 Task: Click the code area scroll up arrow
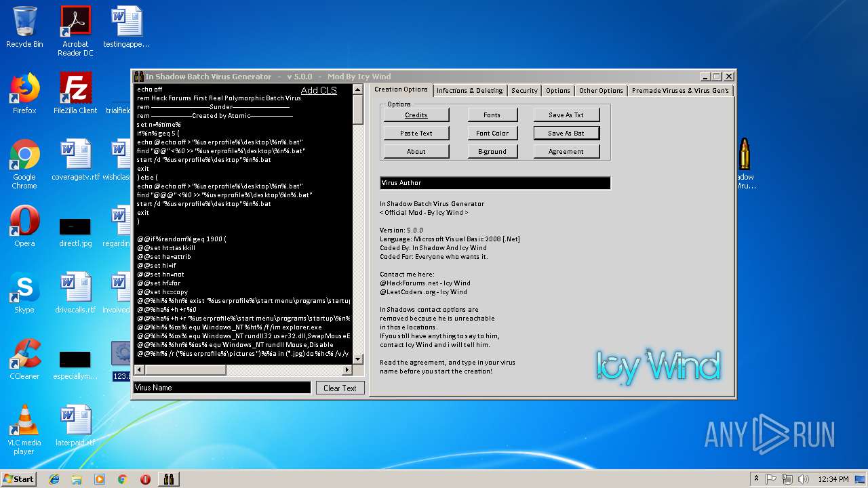358,90
